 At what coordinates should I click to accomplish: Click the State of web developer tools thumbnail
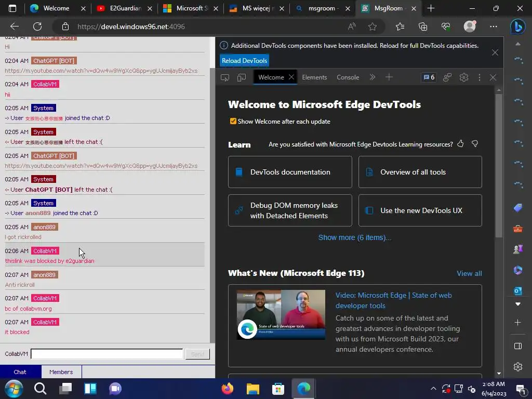(281, 314)
